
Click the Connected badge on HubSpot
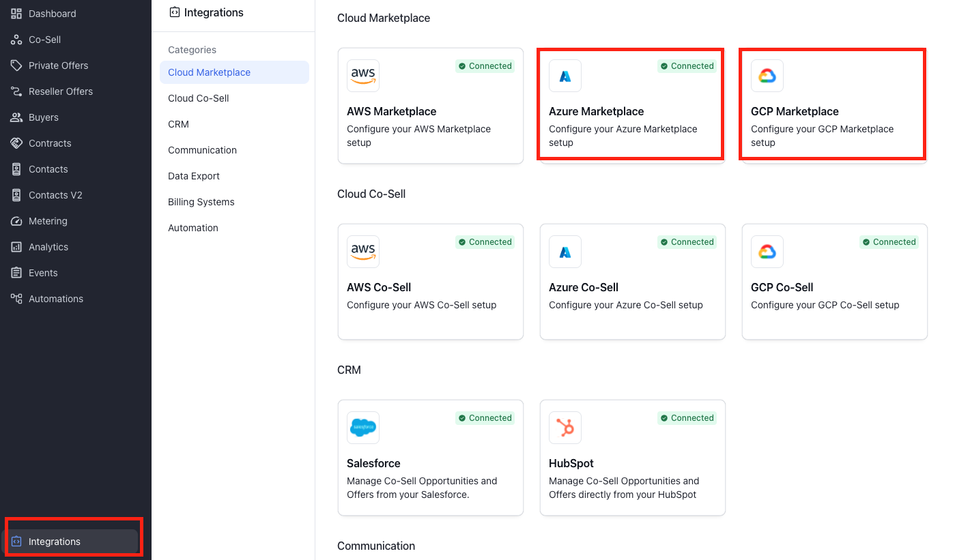(x=687, y=418)
